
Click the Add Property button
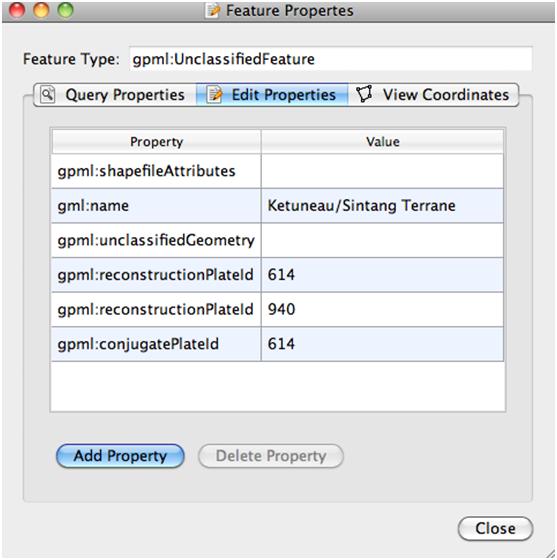[120, 456]
